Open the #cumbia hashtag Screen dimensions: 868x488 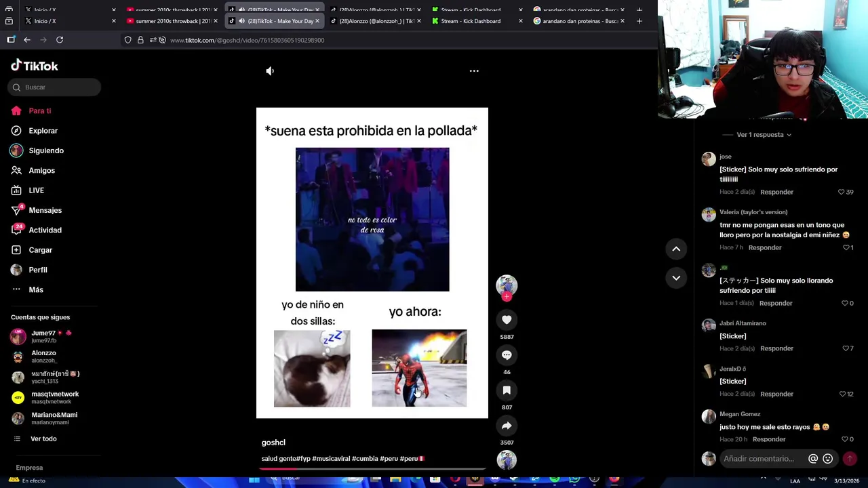coord(365,459)
